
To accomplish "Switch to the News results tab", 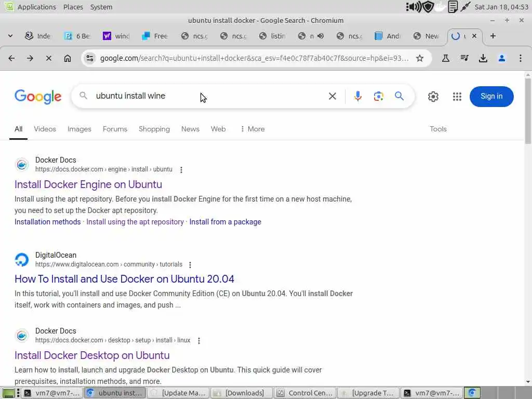I will 190,129.
